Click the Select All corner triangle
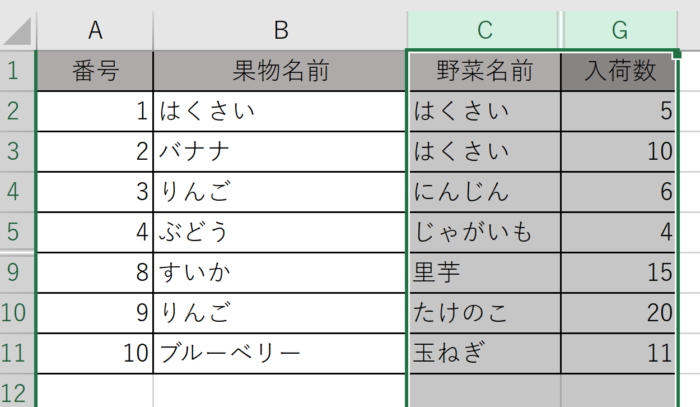The height and width of the screenshot is (407, 700). 18,30
